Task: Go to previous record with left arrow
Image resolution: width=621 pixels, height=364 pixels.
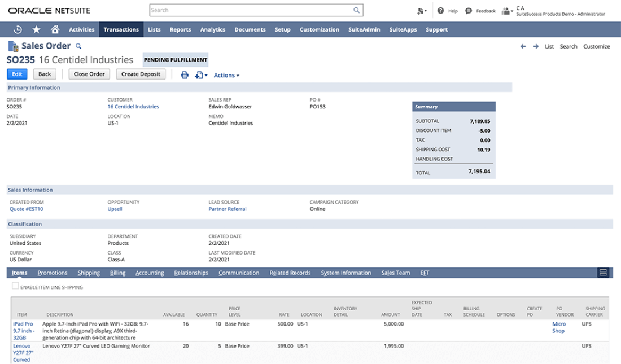Action: 523,46
